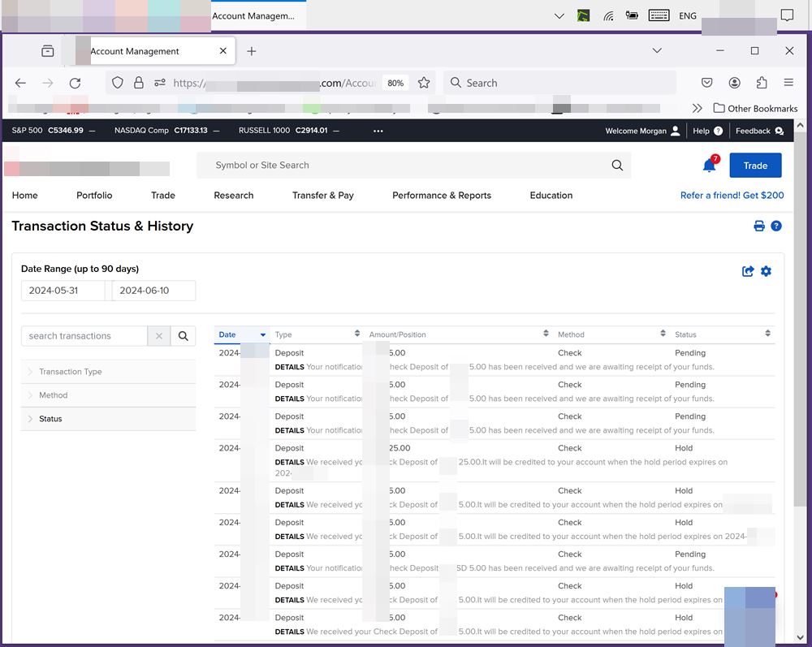Click the blue Trade button

(x=755, y=166)
